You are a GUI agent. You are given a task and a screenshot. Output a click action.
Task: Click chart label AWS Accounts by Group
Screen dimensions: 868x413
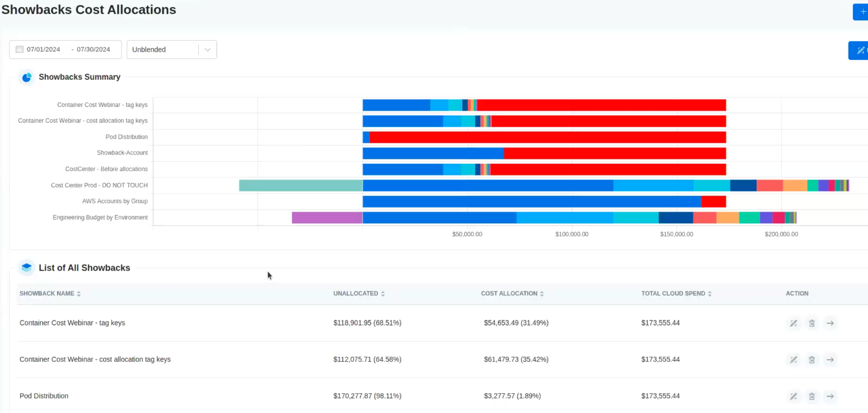pos(115,201)
